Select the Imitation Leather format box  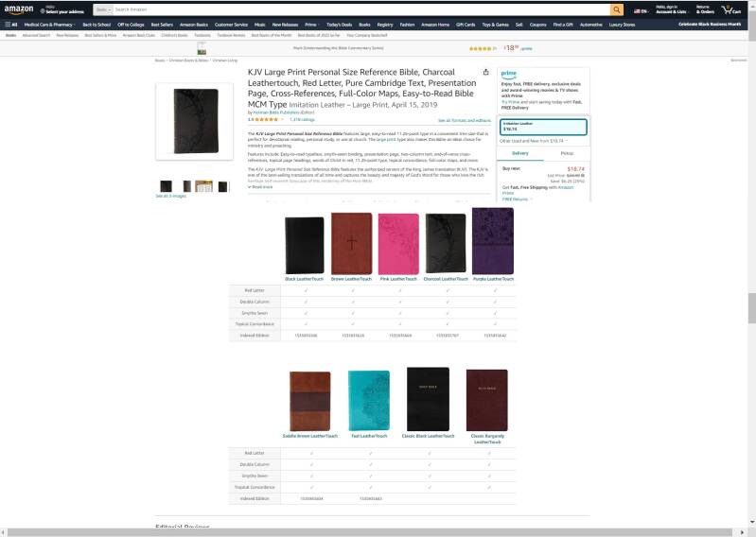pyautogui.click(x=543, y=127)
